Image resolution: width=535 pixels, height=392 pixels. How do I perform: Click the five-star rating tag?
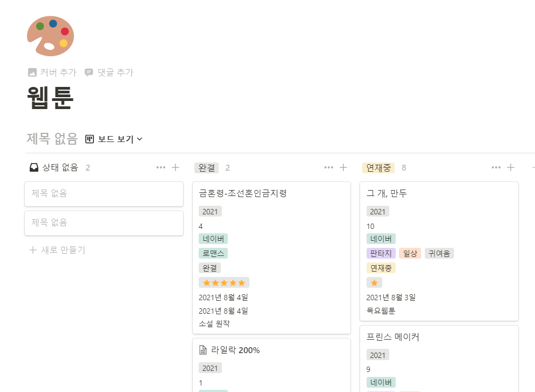coord(224,283)
